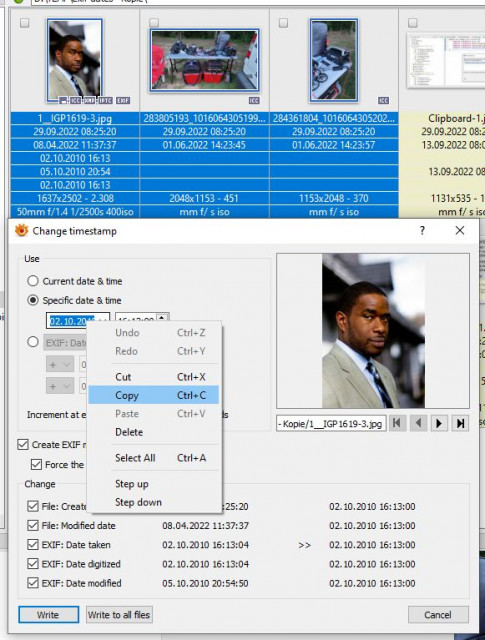The image size is (485, 640).
Task: Select the portrait thumbnail in the browser
Action: pyautogui.click(x=74, y=60)
